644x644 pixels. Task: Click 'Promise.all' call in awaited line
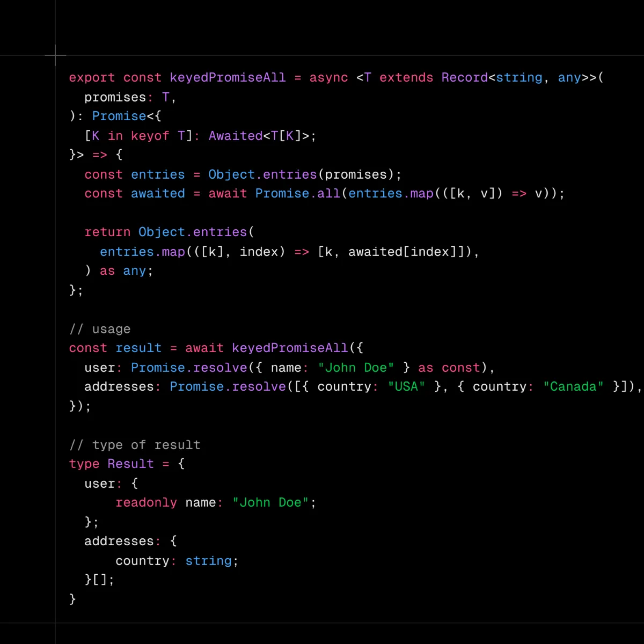click(297, 194)
